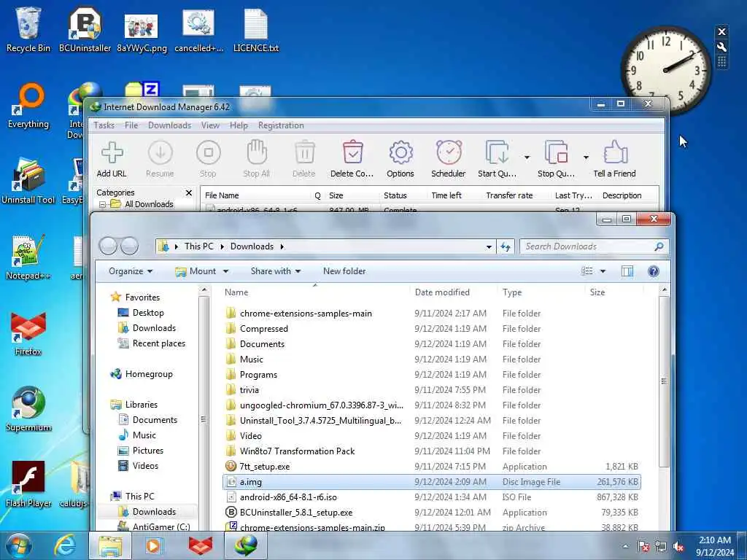Open the File menu in IDM
747x560 pixels.
tap(131, 125)
